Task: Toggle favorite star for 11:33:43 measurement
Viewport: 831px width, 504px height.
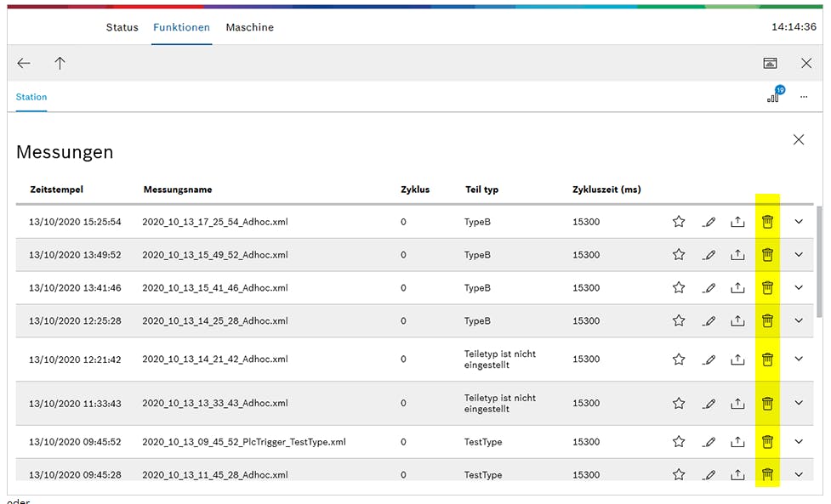Action: coord(679,403)
